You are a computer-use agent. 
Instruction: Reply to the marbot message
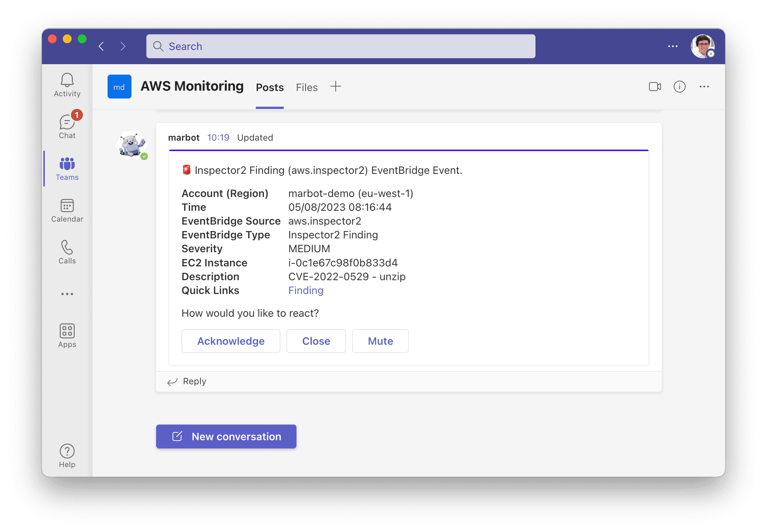point(187,381)
